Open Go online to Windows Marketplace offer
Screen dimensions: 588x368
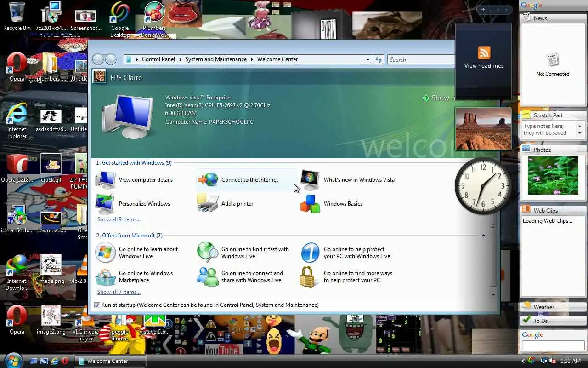pyautogui.click(x=134, y=276)
